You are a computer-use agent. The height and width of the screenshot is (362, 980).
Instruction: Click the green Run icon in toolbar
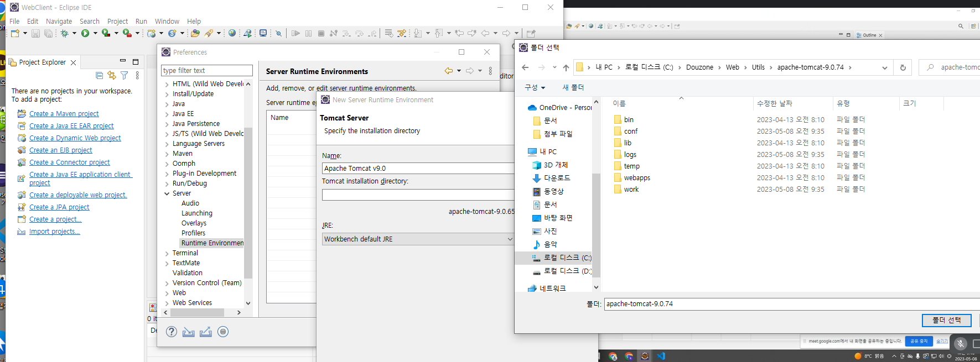coord(85,33)
